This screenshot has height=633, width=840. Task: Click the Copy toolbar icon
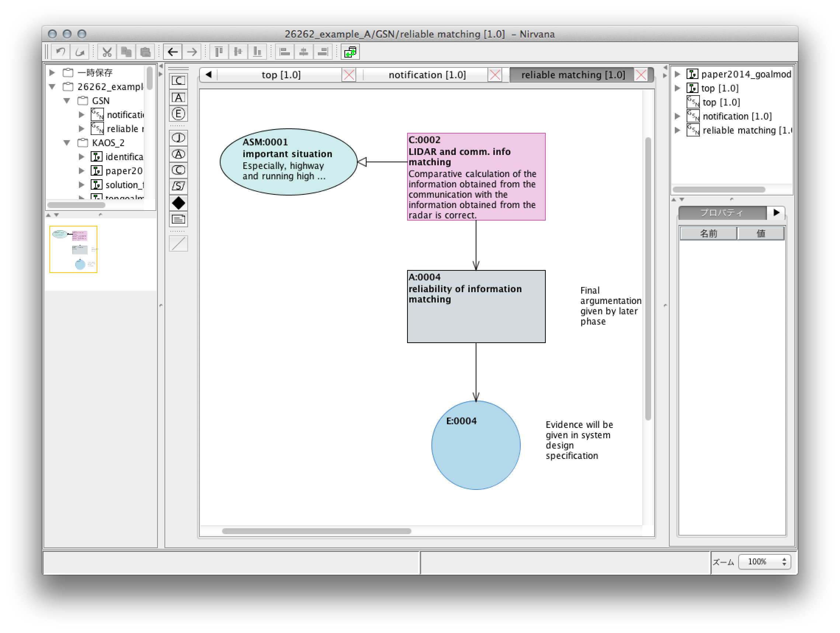[x=126, y=52]
